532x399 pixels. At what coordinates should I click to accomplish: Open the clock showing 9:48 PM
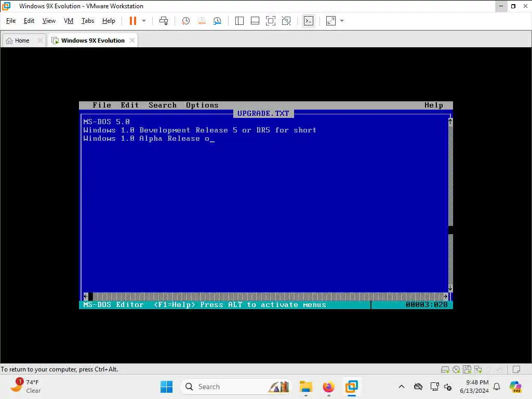[474, 387]
